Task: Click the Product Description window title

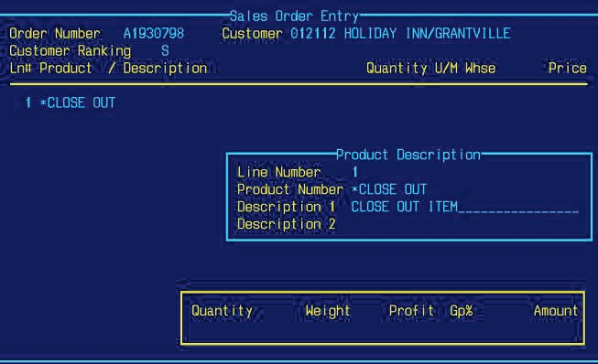Action: (x=408, y=155)
